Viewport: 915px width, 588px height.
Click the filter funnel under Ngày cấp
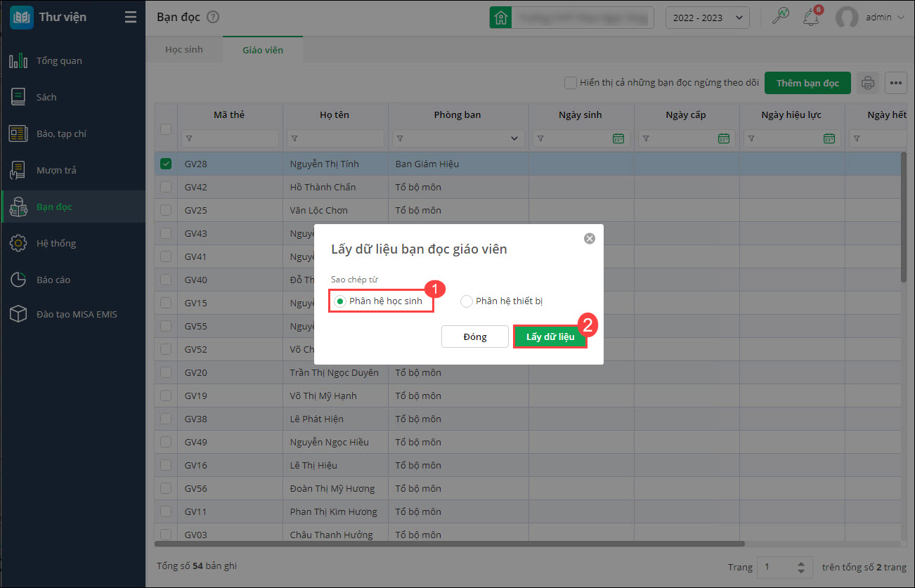(x=646, y=138)
